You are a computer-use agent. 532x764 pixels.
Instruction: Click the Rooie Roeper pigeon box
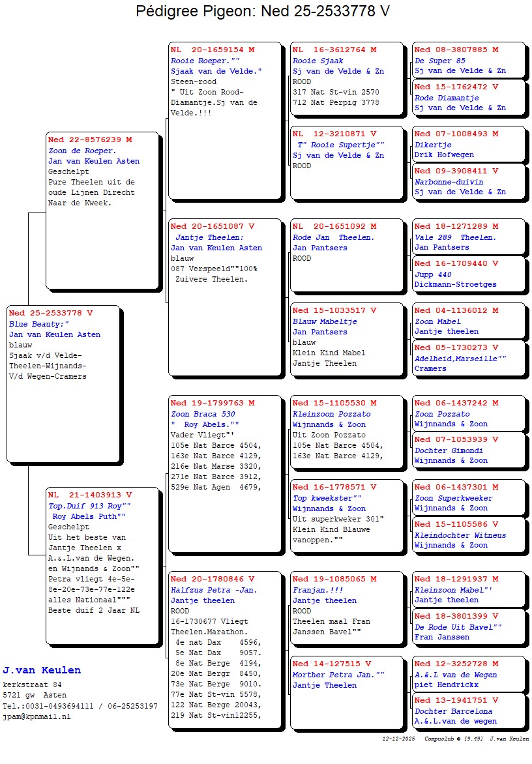pos(224,121)
